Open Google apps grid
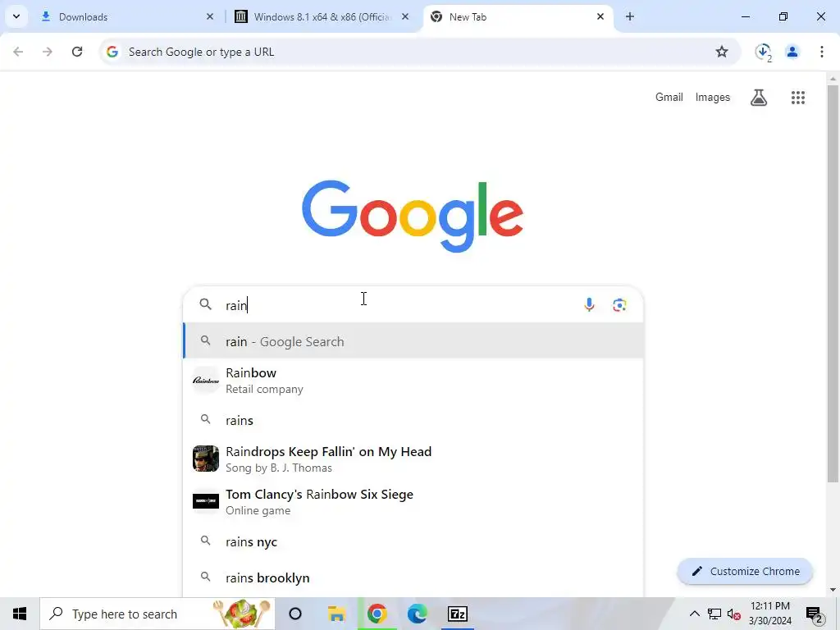840x630 pixels. 798,98
